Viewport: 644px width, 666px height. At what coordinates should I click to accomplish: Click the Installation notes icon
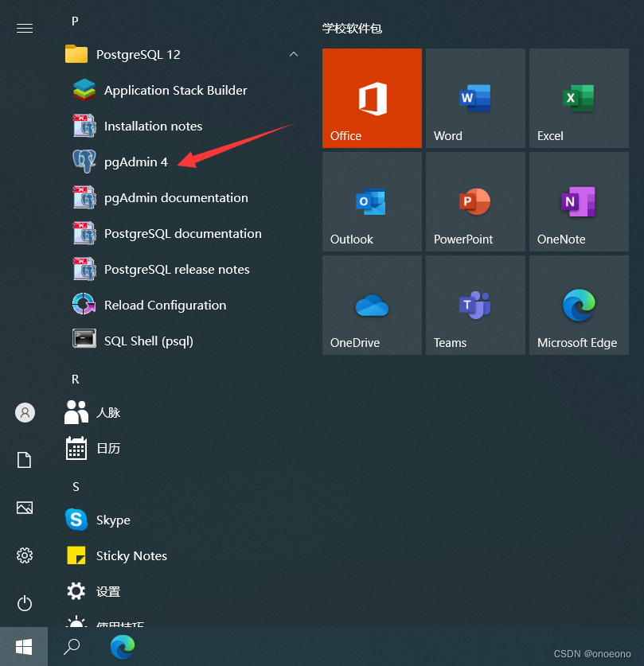tap(84, 126)
